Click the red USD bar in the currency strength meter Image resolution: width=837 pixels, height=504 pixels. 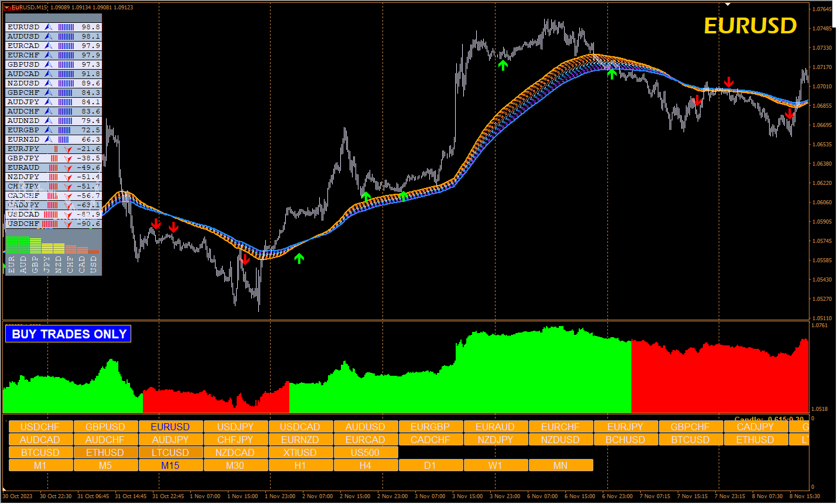[94, 253]
